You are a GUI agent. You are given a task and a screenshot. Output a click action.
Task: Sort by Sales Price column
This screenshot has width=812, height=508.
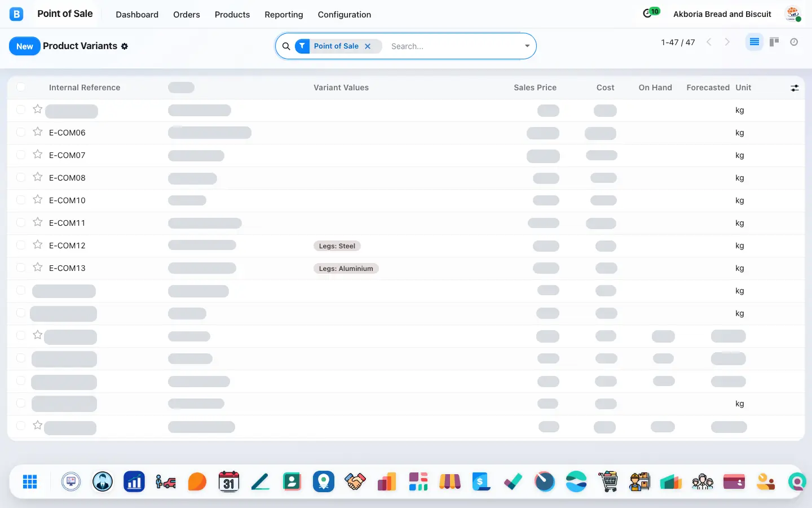(535, 87)
